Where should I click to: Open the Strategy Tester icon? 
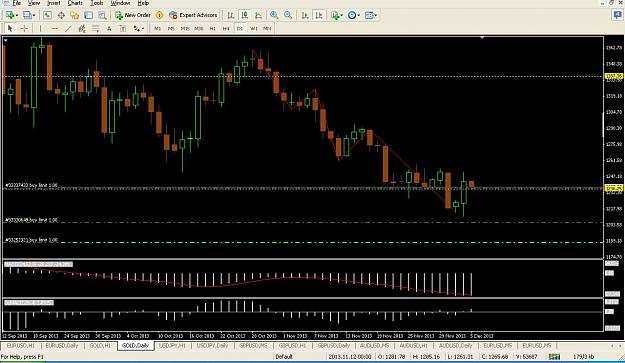102,15
